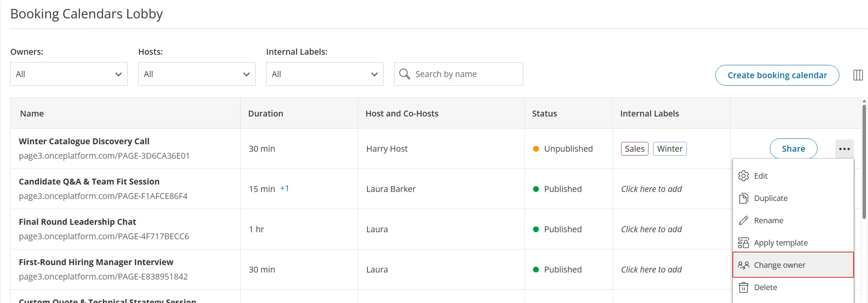Open the Hosts filter dropdown
This screenshot has width=868, height=303.
(x=197, y=74)
